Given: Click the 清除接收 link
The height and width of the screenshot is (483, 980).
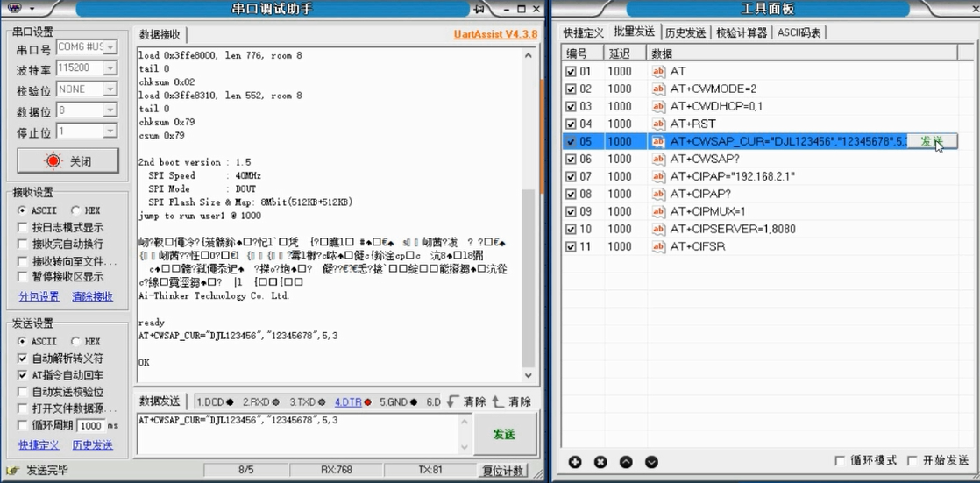Looking at the screenshot, I should click(x=93, y=296).
